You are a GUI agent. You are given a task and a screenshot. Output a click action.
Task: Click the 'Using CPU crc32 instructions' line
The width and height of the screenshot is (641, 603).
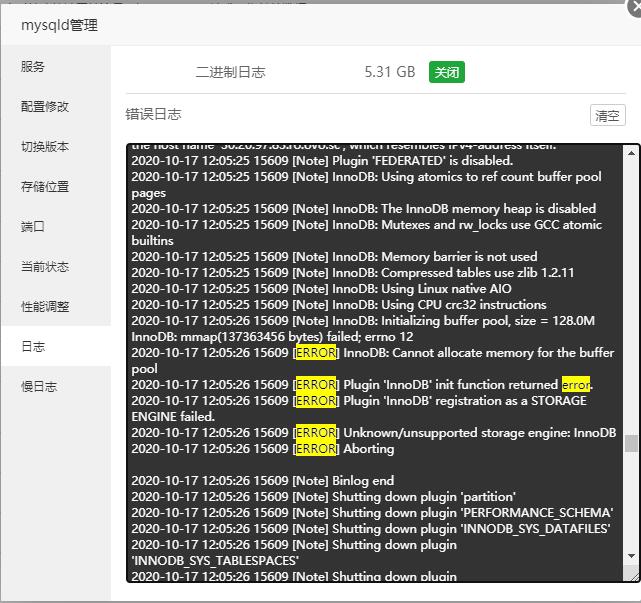(339, 305)
